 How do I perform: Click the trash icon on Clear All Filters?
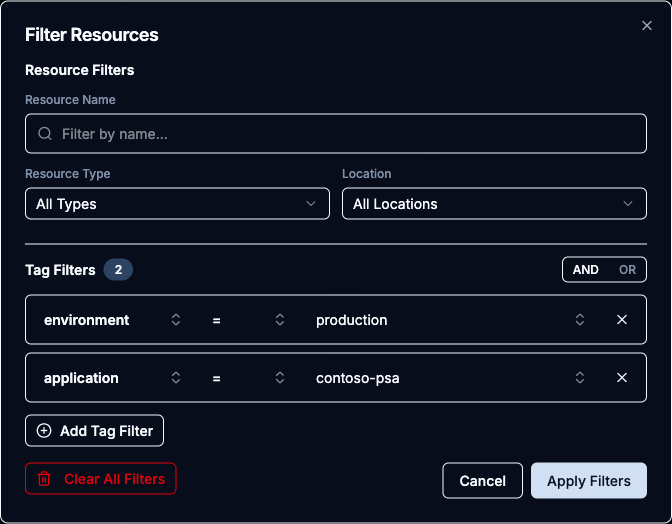tap(44, 479)
